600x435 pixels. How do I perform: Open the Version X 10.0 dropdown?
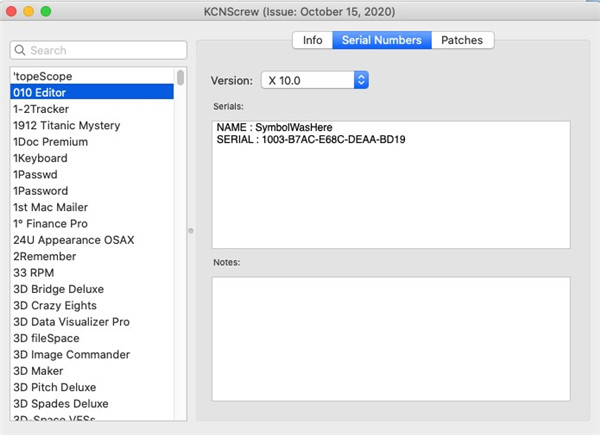315,80
